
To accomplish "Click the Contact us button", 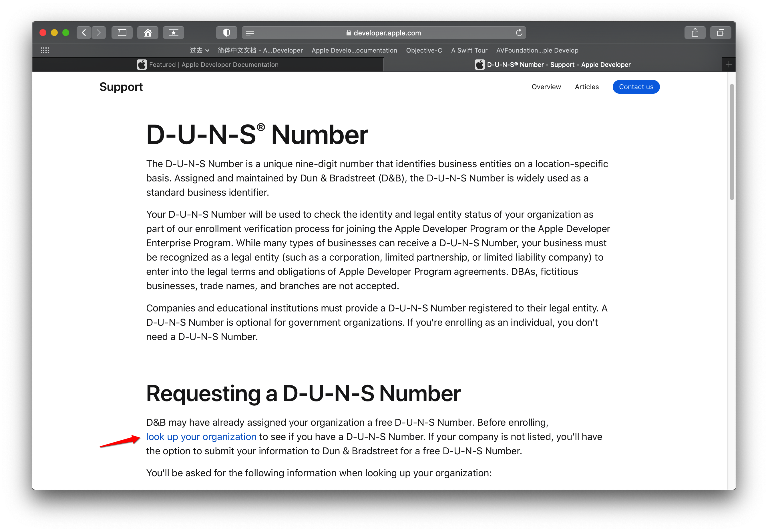I will tap(636, 86).
